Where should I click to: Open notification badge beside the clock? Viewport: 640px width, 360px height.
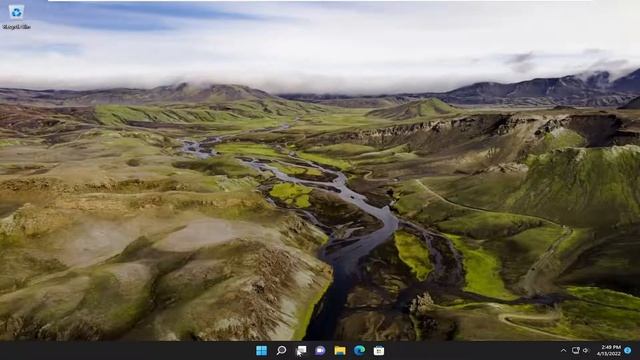(x=628, y=351)
